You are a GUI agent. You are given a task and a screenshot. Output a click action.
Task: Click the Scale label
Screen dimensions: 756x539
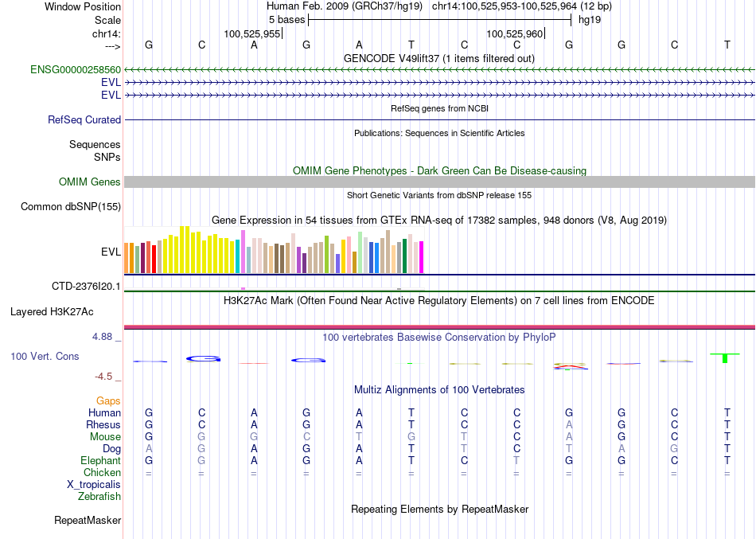[x=107, y=20]
